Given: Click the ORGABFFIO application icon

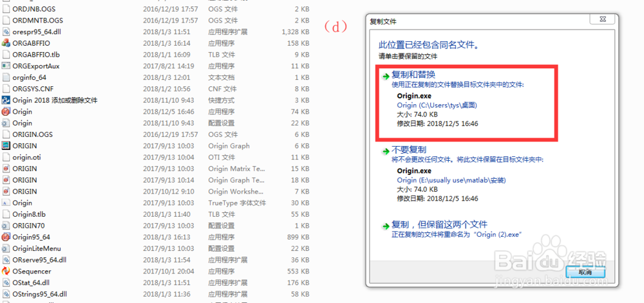Looking at the screenshot, I should (x=6, y=43).
